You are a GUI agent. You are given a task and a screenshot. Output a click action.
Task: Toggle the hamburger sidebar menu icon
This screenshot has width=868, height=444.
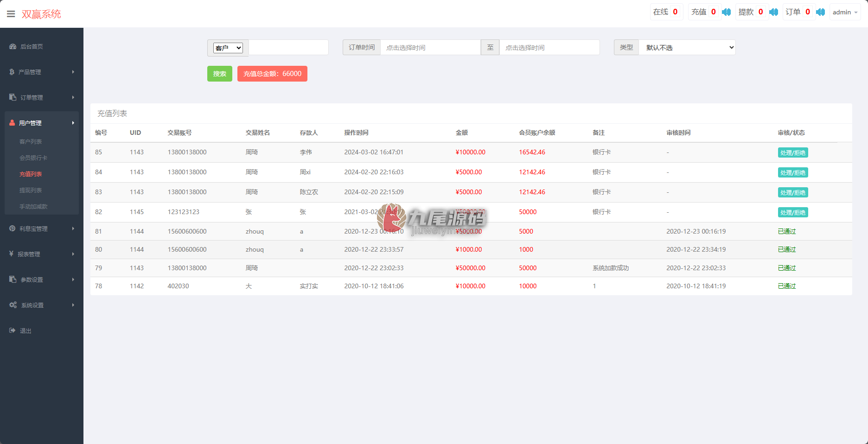point(11,14)
